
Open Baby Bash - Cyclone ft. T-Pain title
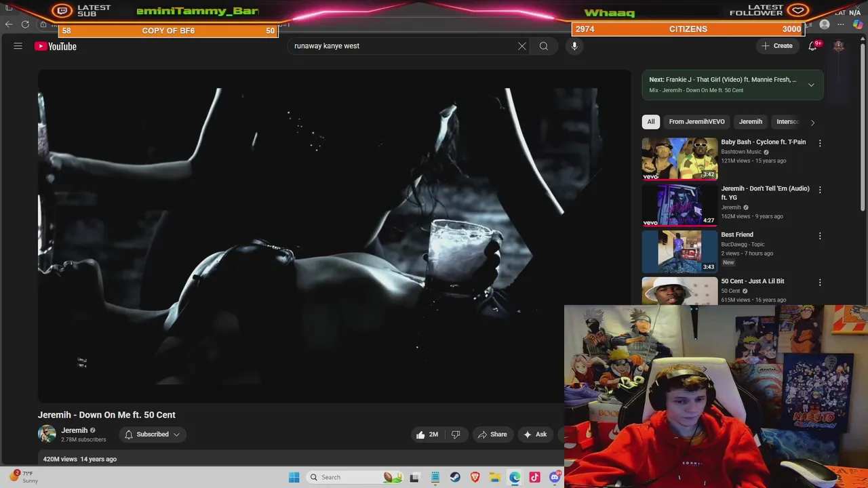click(763, 142)
